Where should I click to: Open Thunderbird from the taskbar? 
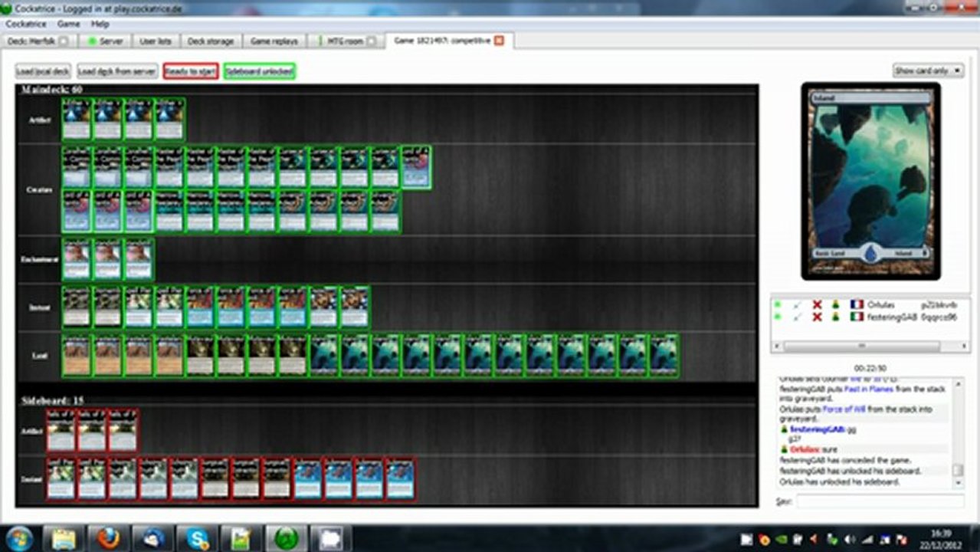pyautogui.click(x=154, y=538)
